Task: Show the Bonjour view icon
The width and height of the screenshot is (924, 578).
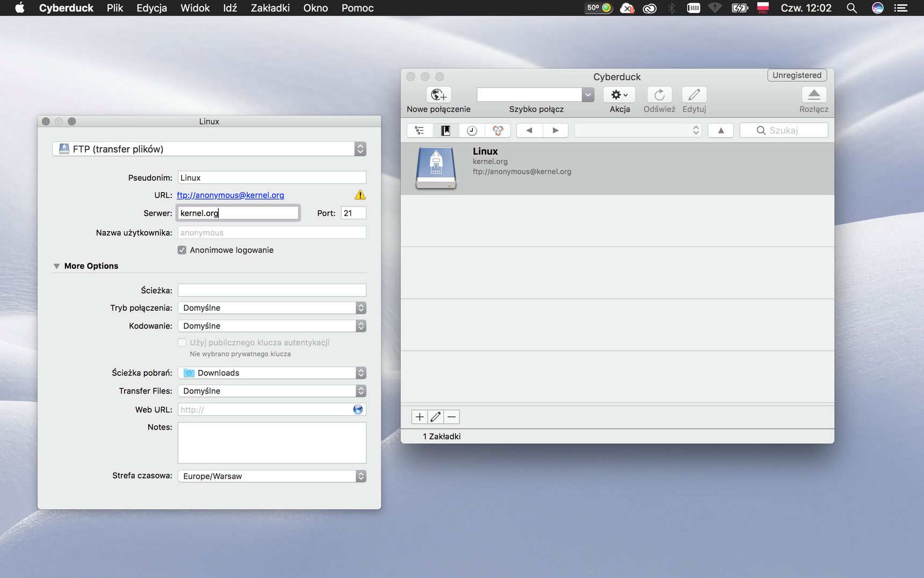Action: click(x=498, y=130)
